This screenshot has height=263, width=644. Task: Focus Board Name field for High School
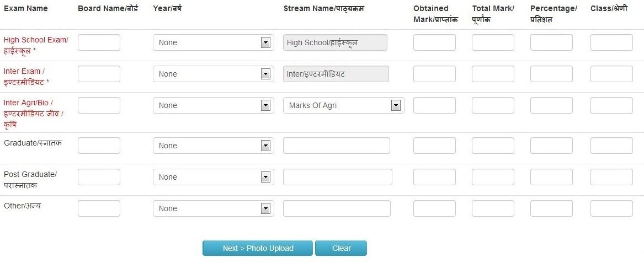pos(99,42)
